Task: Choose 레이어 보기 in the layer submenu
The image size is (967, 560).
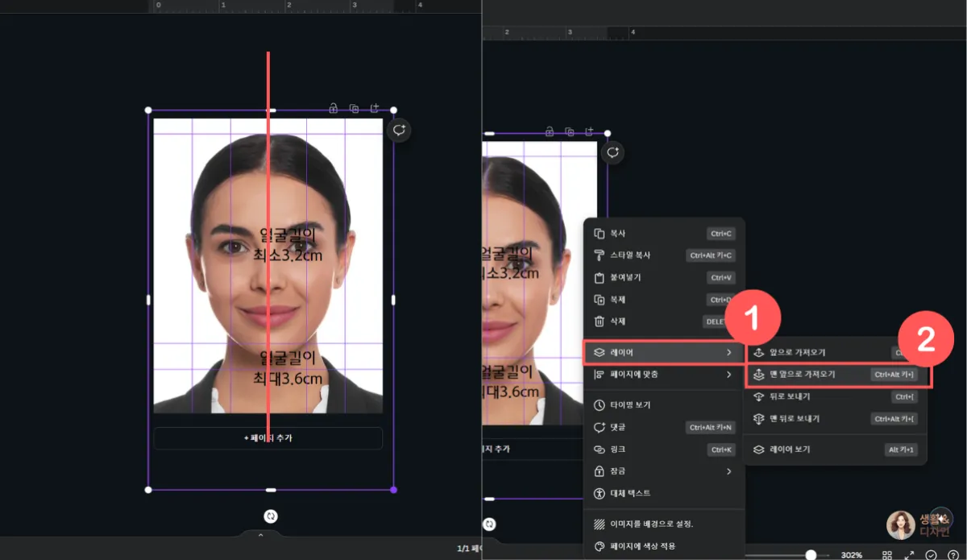Action: 836,450
